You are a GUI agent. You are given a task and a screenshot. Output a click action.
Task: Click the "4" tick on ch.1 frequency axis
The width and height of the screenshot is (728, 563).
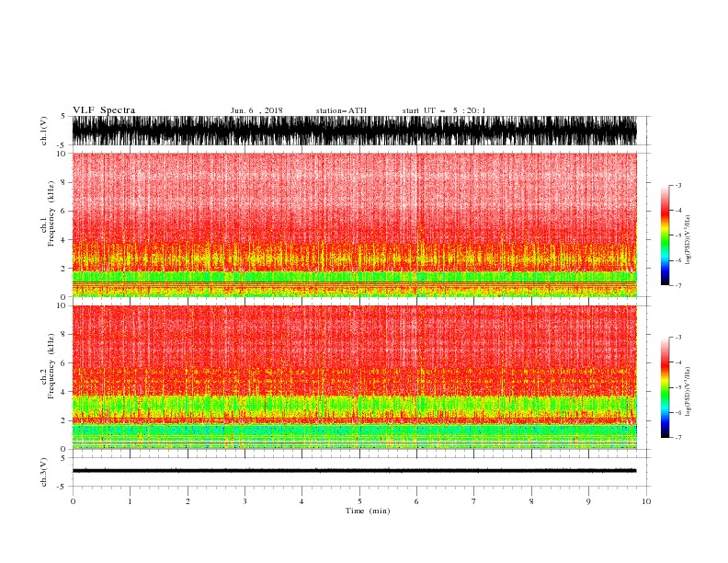(x=63, y=240)
